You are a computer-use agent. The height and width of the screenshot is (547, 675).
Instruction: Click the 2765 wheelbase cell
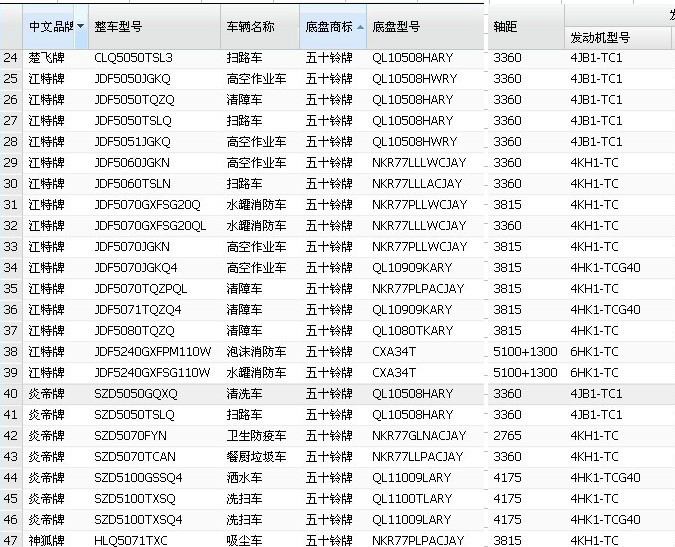(507, 436)
